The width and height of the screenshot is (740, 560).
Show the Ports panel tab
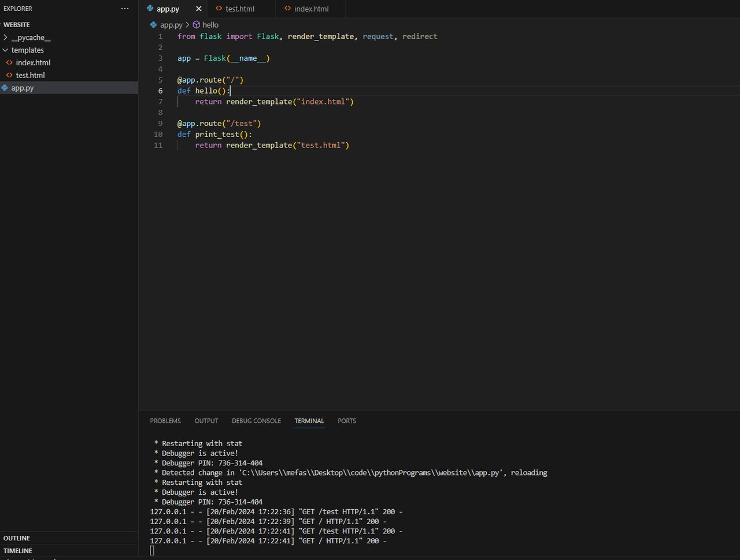[347, 421]
